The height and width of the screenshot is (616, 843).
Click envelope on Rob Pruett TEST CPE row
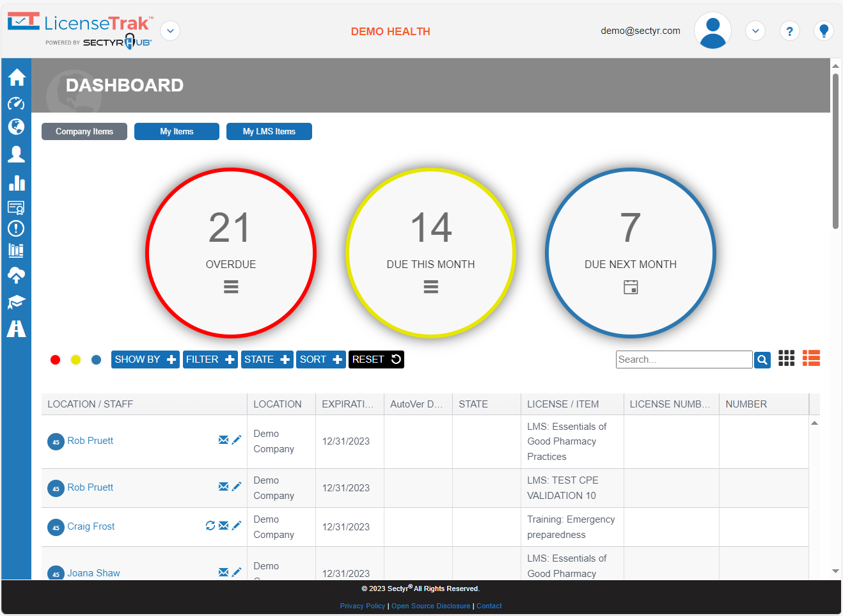[x=223, y=487]
